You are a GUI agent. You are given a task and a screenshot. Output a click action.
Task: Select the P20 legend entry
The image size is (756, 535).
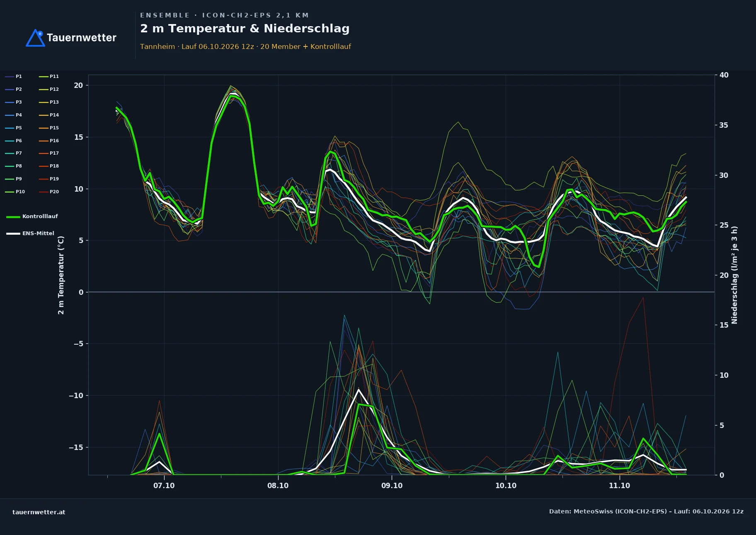(49, 192)
